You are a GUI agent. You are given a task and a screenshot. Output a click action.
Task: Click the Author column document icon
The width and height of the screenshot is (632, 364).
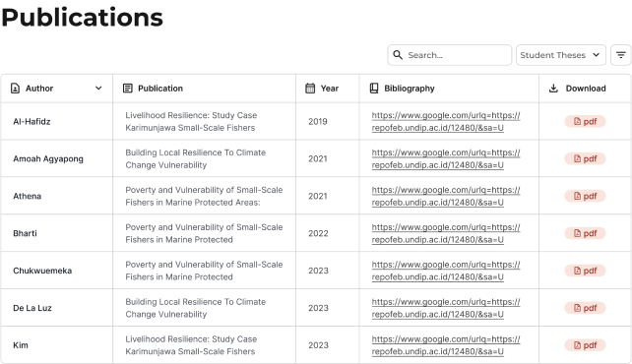(x=15, y=89)
